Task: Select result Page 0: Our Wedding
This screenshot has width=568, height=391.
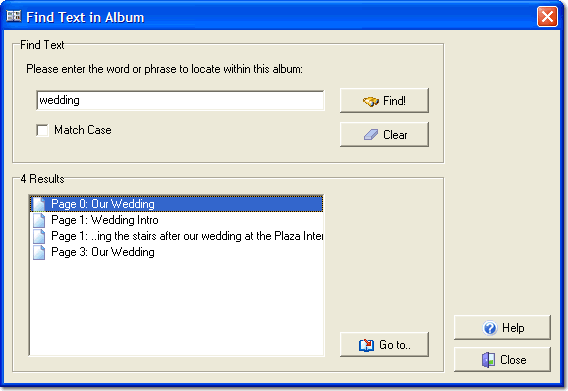Action: (176, 204)
